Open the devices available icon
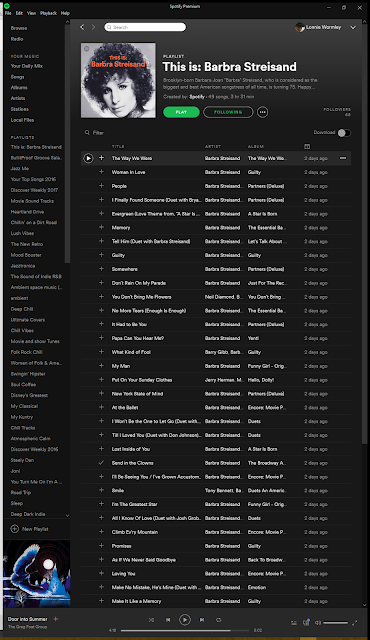The width and height of the screenshot is (370, 640). pyautogui.click(x=306, y=622)
